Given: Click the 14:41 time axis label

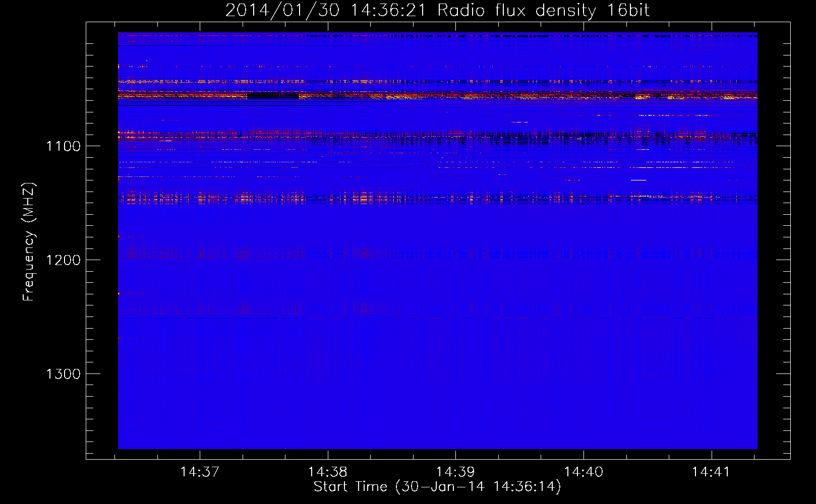Looking at the screenshot, I should [711, 472].
